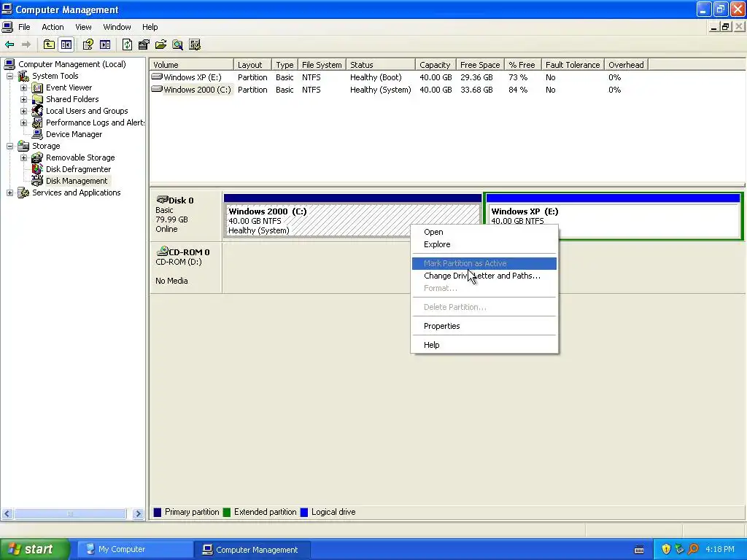Collapse the System Tools tree node

coord(9,76)
